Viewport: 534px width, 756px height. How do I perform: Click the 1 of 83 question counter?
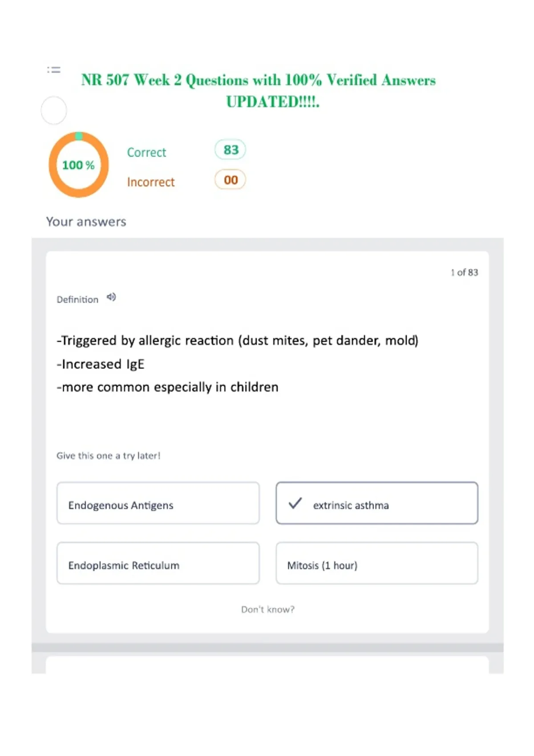click(464, 272)
